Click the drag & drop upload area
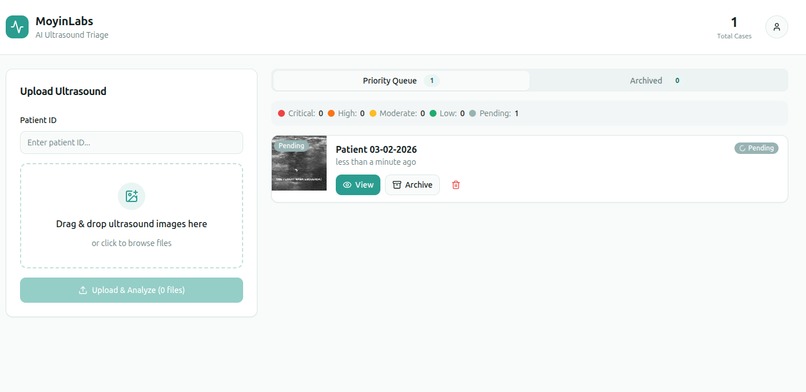 click(132, 216)
